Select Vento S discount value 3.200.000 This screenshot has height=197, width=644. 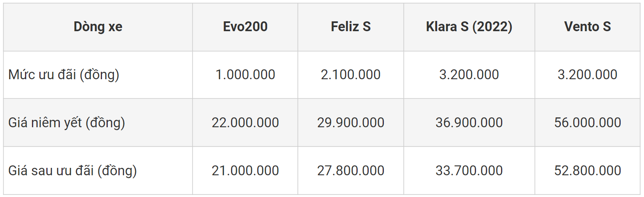tap(587, 75)
